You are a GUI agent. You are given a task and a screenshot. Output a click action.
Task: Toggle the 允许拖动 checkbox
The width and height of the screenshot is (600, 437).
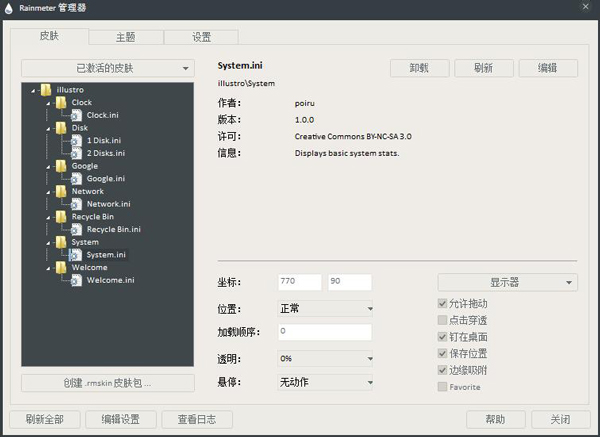[442, 303]
